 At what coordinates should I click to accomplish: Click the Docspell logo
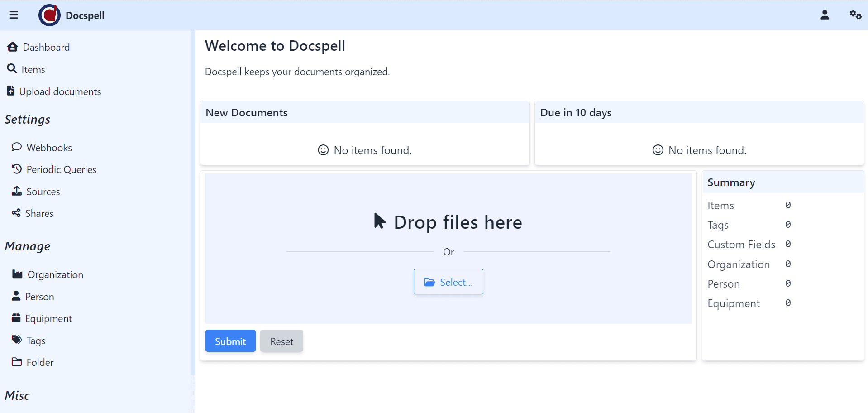pyautogui.click(x=49, y=15)
